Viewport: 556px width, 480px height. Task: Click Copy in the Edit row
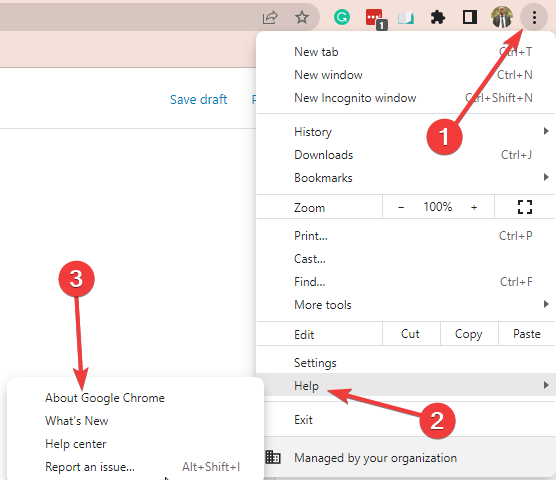pos(469,334)
